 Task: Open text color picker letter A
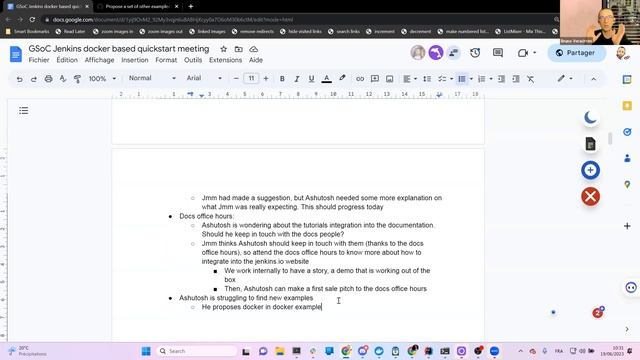(326, 79)
